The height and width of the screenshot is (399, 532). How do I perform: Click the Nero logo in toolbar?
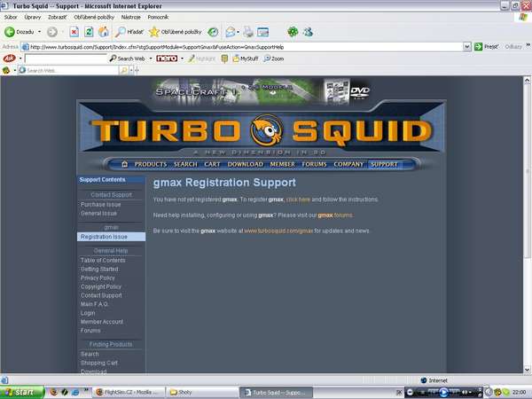[167, 59]
